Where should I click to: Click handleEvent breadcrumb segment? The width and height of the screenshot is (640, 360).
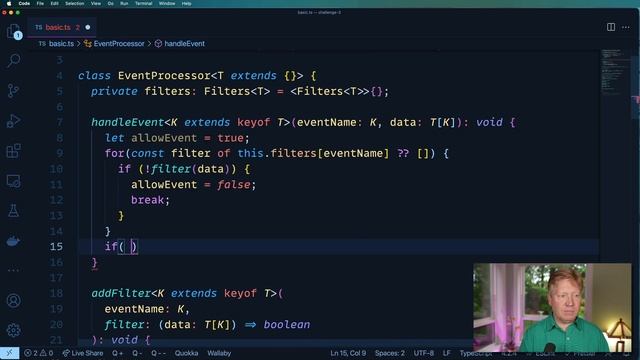point(184,44)
